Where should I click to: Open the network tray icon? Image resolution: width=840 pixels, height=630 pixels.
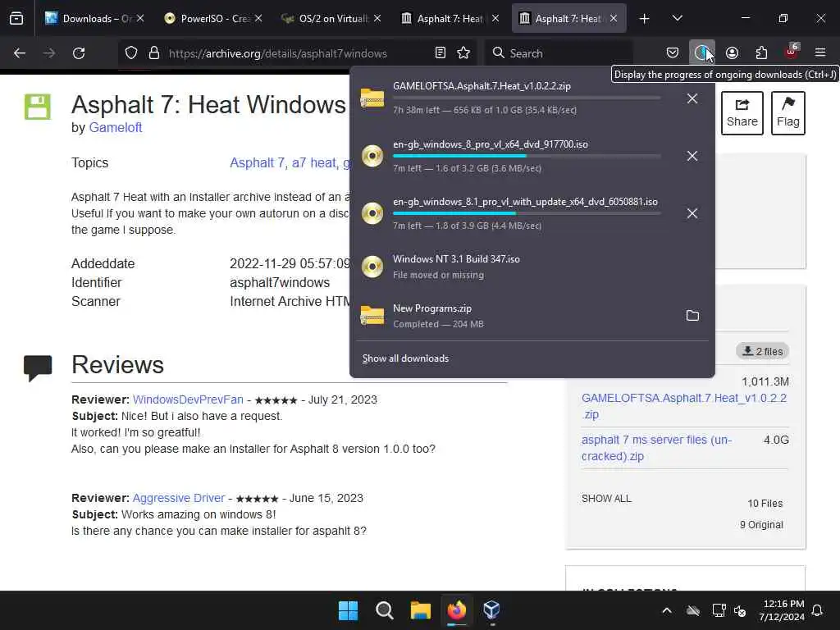pyautogui.click(x=719, y=610)
